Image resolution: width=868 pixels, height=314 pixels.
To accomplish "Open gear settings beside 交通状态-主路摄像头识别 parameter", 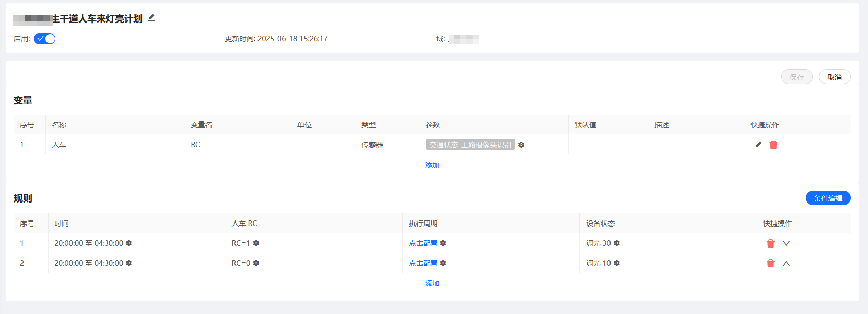I will 521,145.
